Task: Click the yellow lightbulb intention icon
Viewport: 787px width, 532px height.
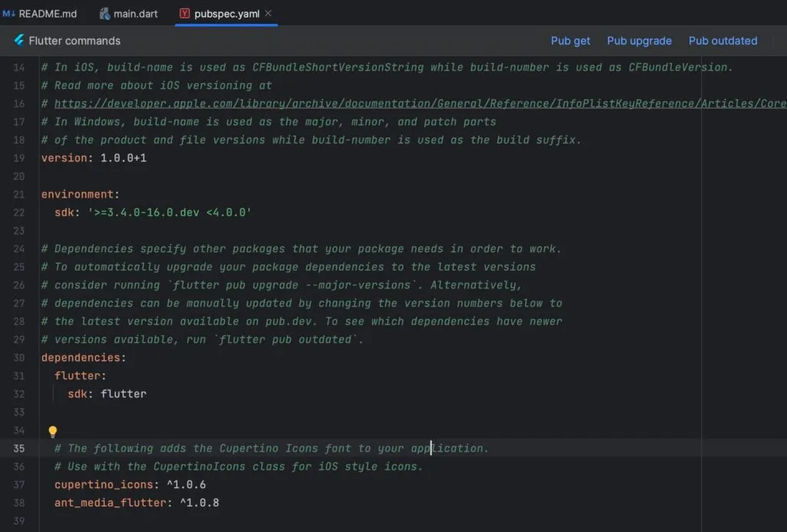Action: pyautogui.click(x=53, y=431)
